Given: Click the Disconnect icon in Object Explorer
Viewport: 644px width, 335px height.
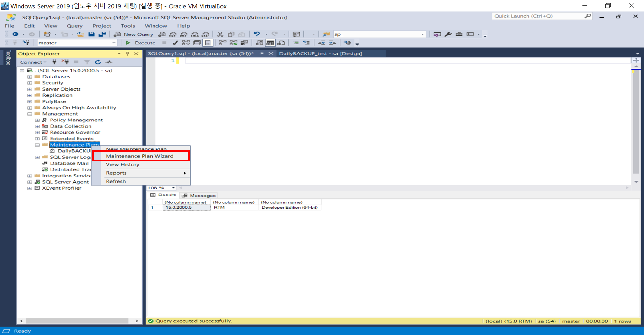Looking at the screenshot, I should tap(65, 62).
